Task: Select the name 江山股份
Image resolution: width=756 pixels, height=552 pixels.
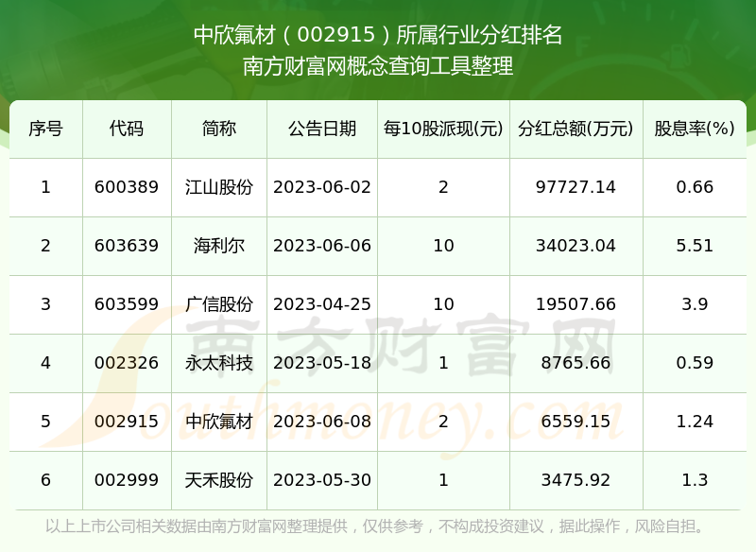Action: coord(219,187)
